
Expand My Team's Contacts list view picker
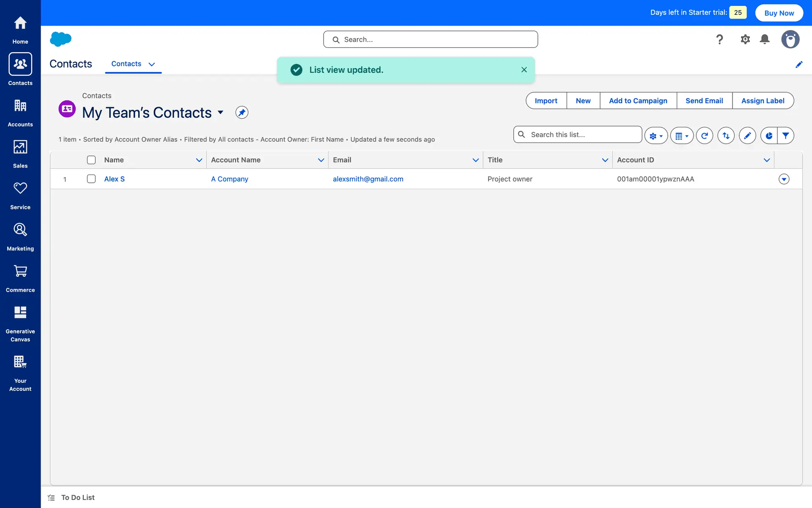point(220,113)
